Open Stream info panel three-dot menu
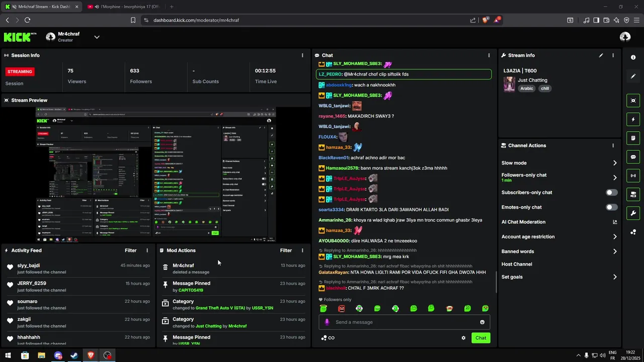The height and width of the screenshot is (362, 644). point(613,55)
